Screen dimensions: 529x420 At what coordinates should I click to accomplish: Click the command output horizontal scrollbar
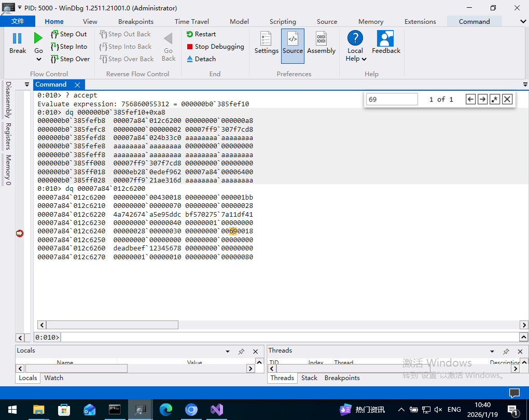pos(113,325)
